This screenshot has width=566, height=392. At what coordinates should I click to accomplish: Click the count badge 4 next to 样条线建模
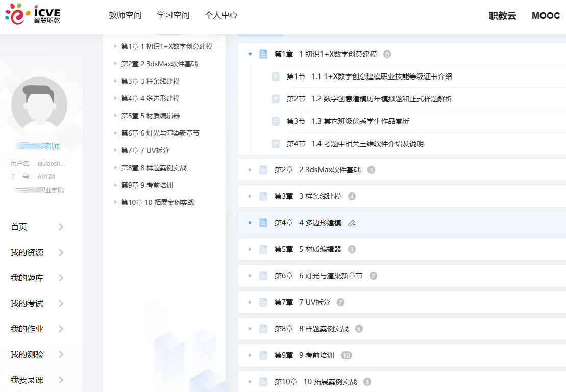coord(352,196)
